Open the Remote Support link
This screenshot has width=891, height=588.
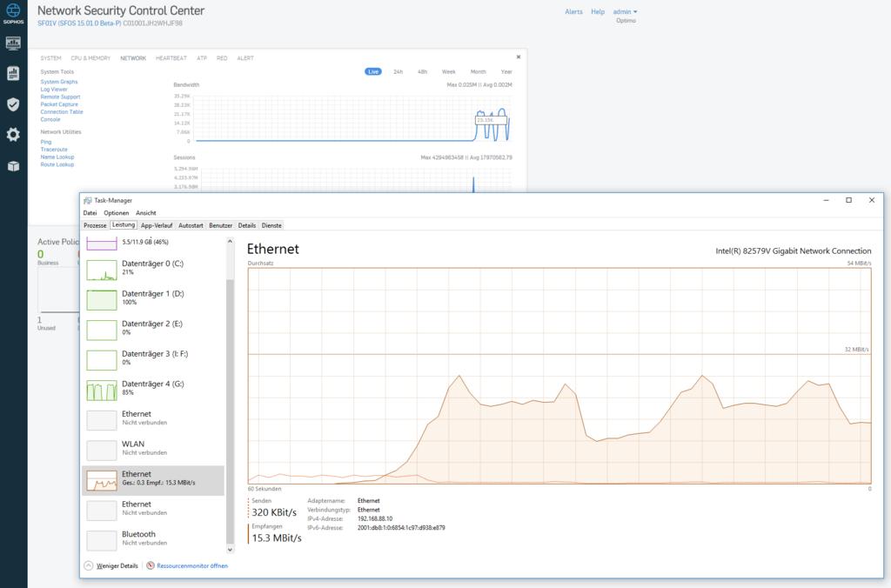pyautogui.click(x=60, y=97)
